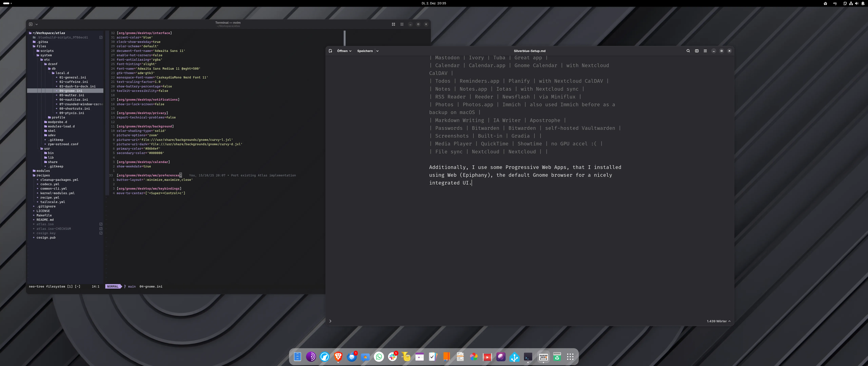This screenshot has height=366, width=868.
Task: Open the Tuba Mastodon client in the dock
Action: 406,357
